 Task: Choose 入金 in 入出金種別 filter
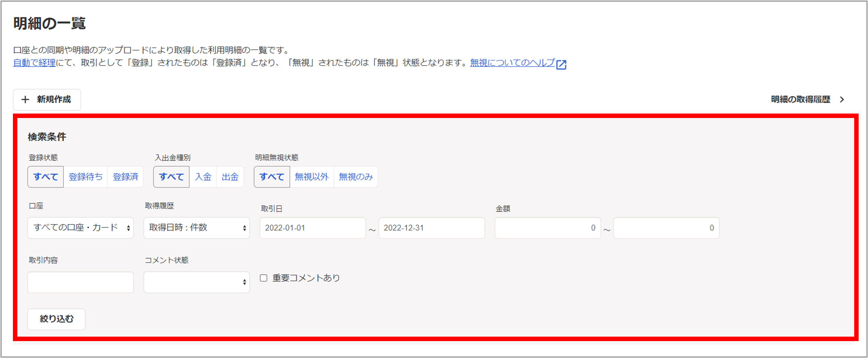tap(203, 177)
